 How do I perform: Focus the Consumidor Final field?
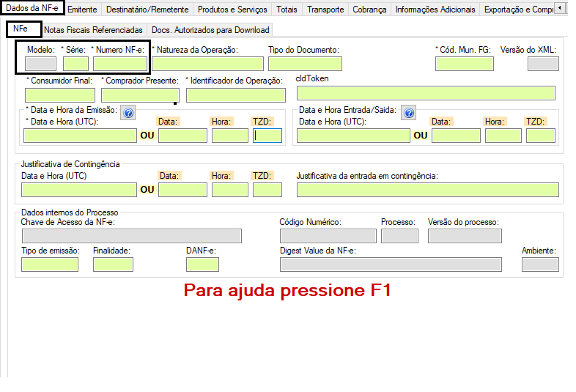click(x=60, y=95)
